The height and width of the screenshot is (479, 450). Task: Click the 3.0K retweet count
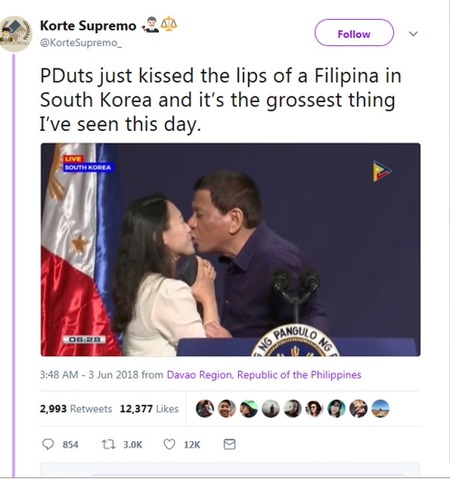(x=133, y=445)
